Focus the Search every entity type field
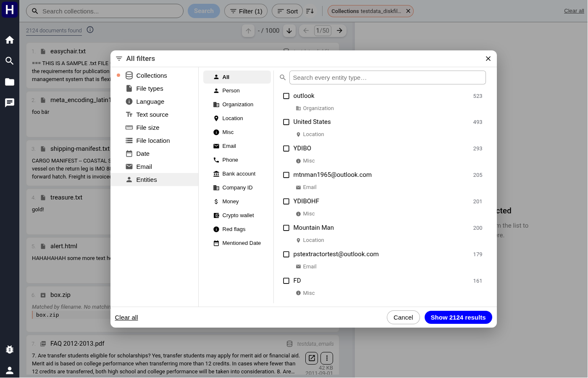This screenshot has height=378, width=588. click(x=387, y=78)
